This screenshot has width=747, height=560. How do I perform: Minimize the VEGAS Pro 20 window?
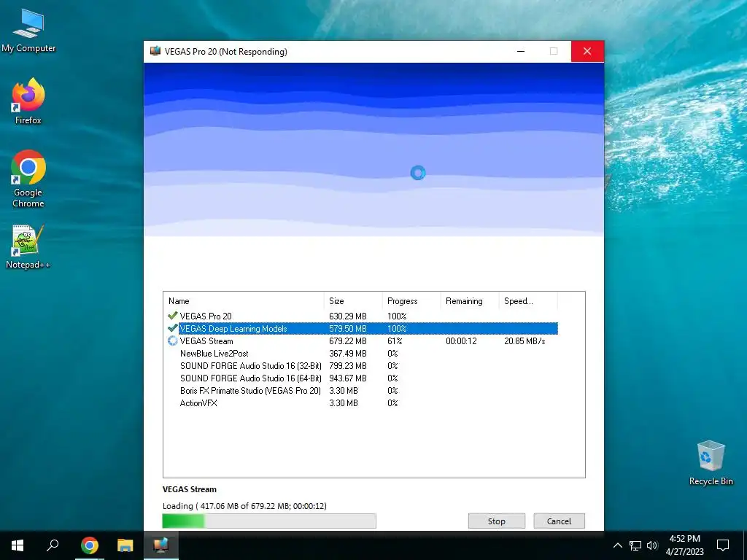(x=521, y=51)
